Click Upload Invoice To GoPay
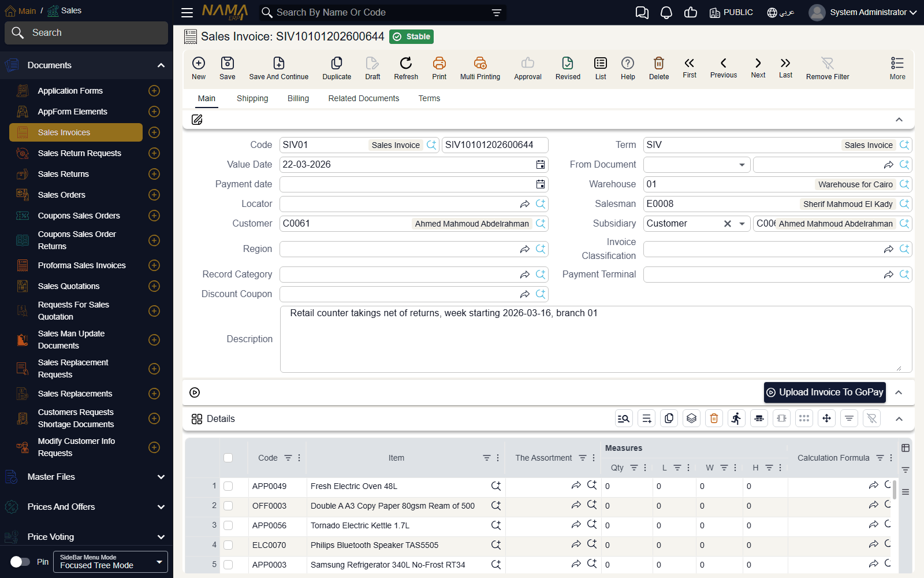 [x=825, y=392]
